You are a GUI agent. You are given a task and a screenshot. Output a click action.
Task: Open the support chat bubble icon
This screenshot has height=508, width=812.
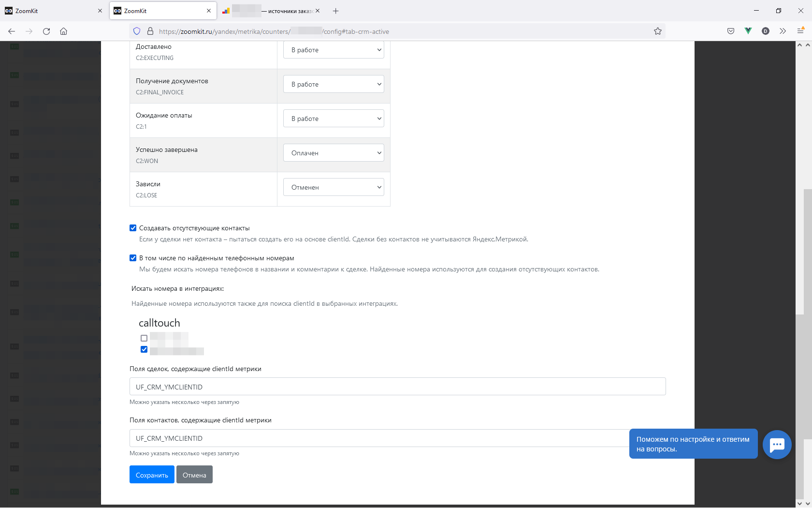pyautogui.click(x=777, y=445)
